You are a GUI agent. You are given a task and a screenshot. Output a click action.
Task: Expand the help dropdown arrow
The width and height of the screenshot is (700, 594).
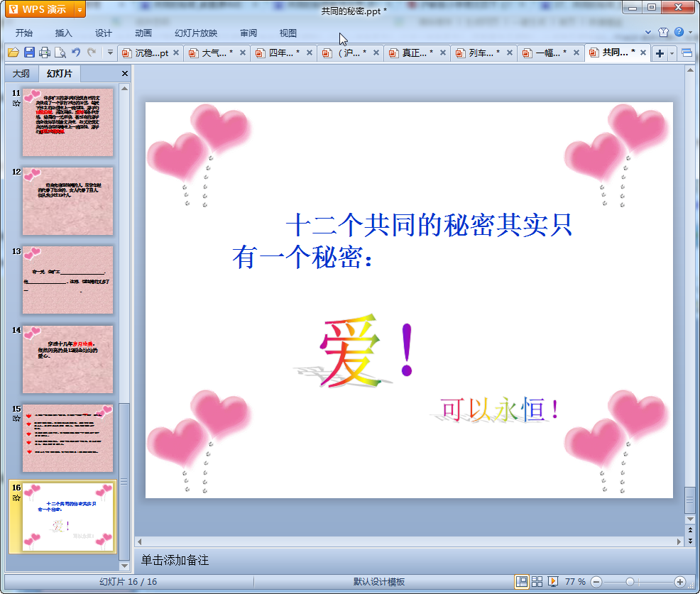click(x=690, y=32)
